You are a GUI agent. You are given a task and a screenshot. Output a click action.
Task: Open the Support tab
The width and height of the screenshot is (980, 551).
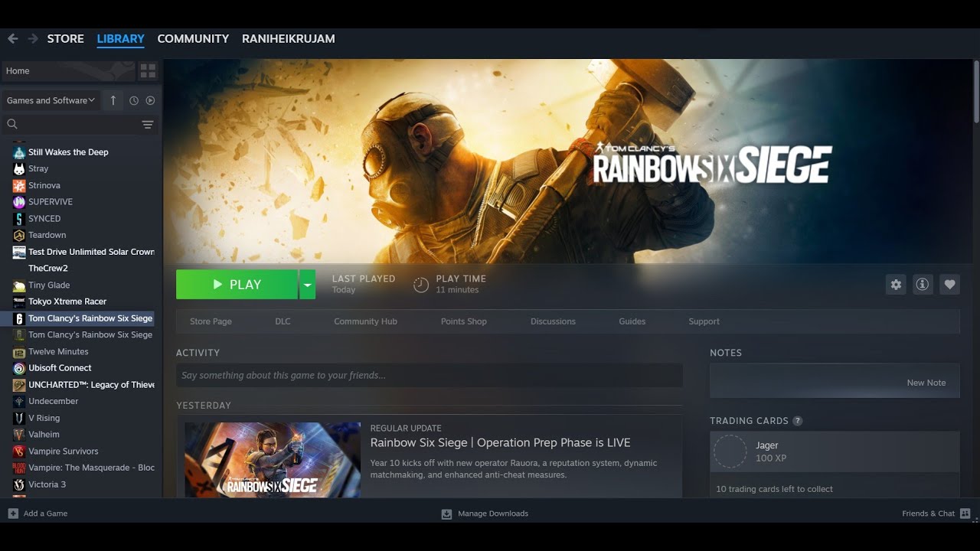[x=704, y=321]
